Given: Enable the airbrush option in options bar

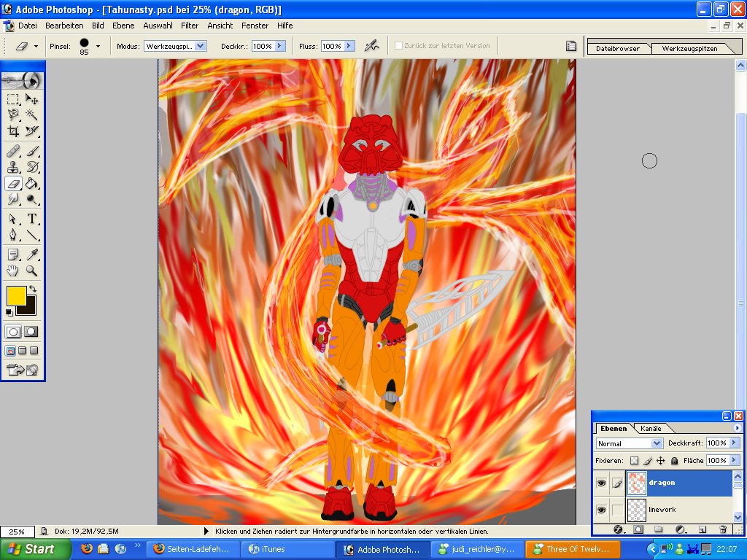Looking at the screenshot, I should coord(372,46).
